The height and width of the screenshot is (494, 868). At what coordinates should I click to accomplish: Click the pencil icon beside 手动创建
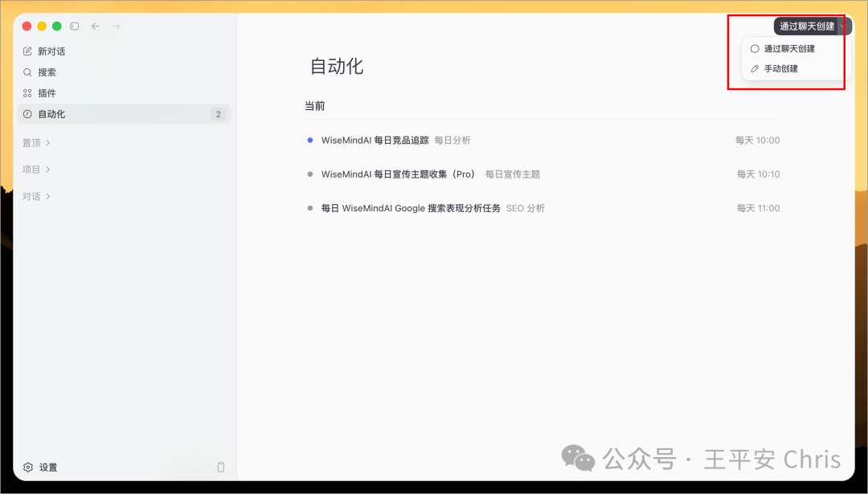755,68
